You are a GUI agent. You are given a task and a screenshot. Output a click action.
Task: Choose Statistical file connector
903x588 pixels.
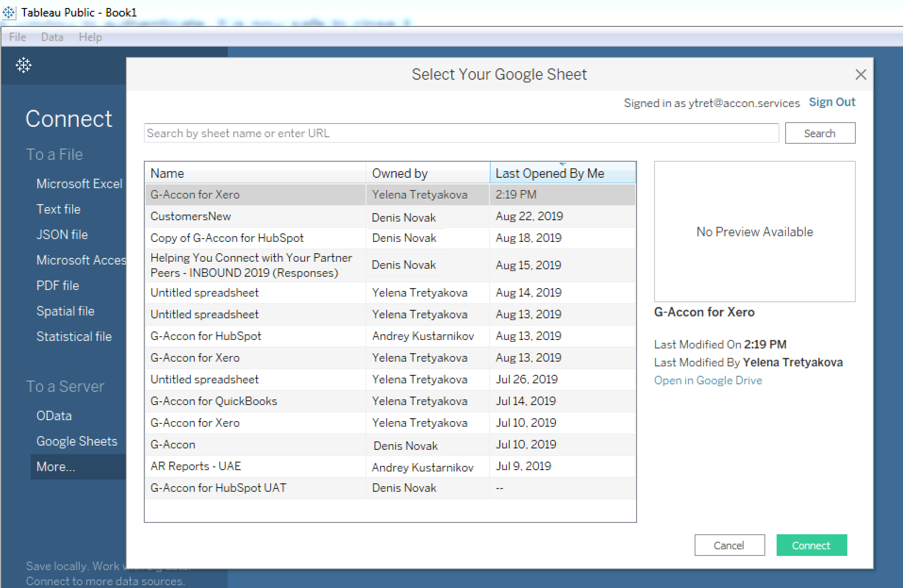click(74, 337)
